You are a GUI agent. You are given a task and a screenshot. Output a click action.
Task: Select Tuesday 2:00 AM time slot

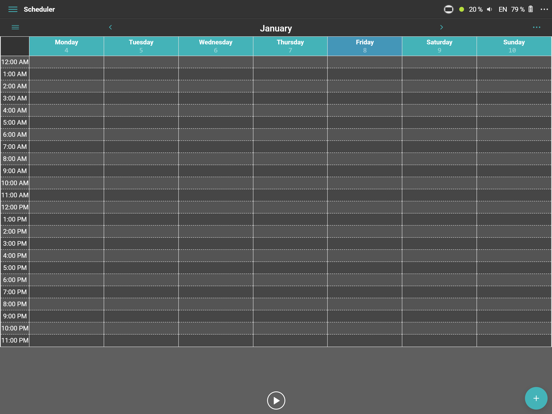click(141, 86)
